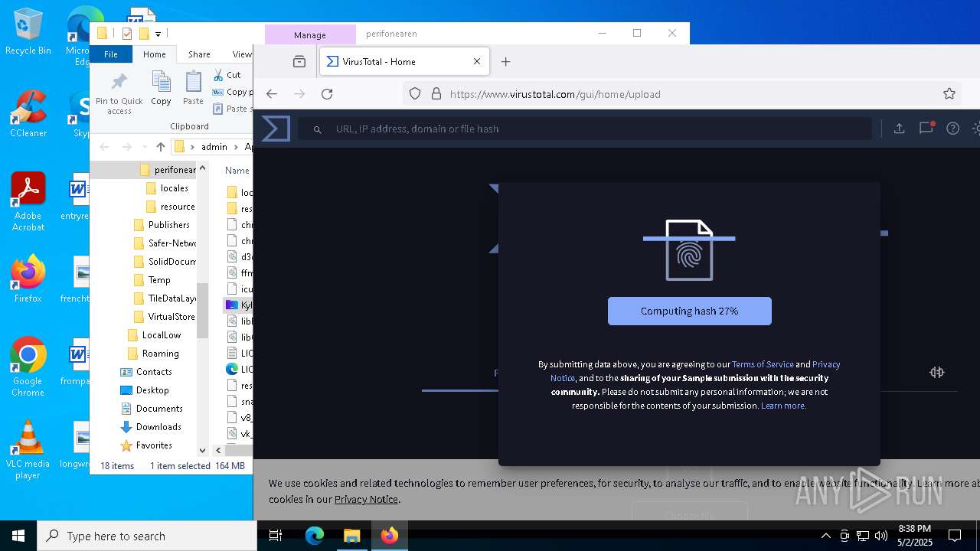Select the Firefox desktop shortcut
Image resolution: width=980 pixels, height=551 pixels.
click(x=28, y=279)
